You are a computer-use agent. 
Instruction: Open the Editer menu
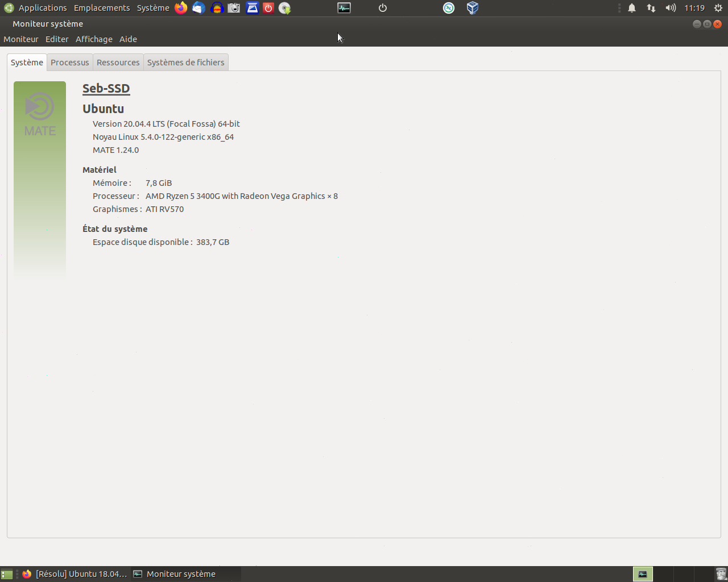point(57,39)
